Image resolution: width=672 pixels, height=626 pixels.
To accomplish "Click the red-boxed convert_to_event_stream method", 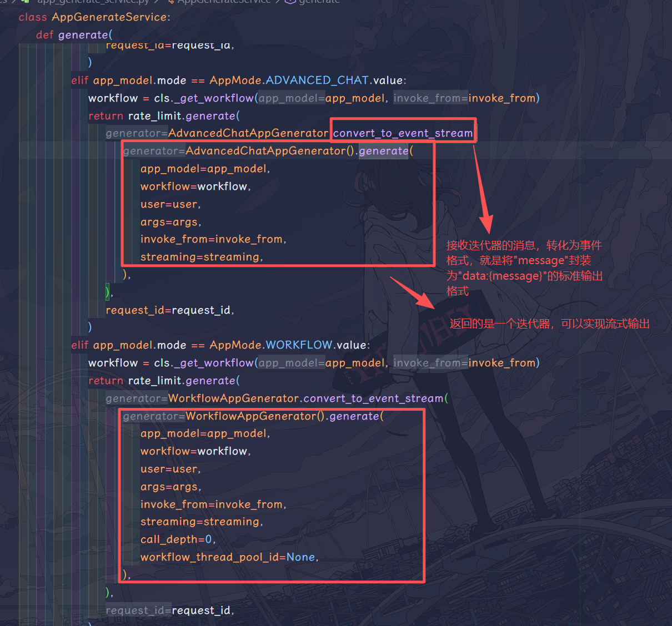I will click(x=403, y=133).
